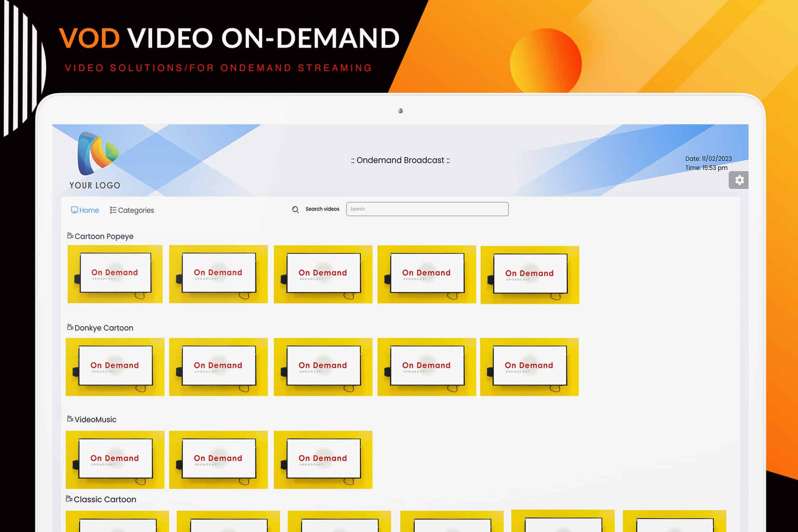The width and height of the screenshot is (798, 532).
Task: Click the Date: 11/02/2023 text
Action: coord(708,158)
